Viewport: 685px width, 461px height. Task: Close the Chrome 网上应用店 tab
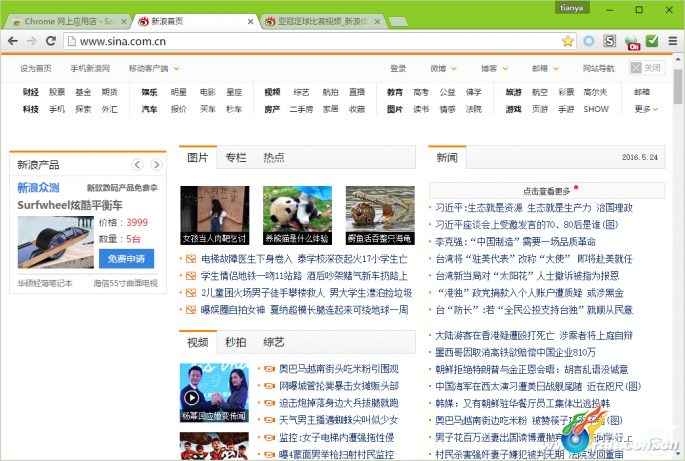(124, 21)
